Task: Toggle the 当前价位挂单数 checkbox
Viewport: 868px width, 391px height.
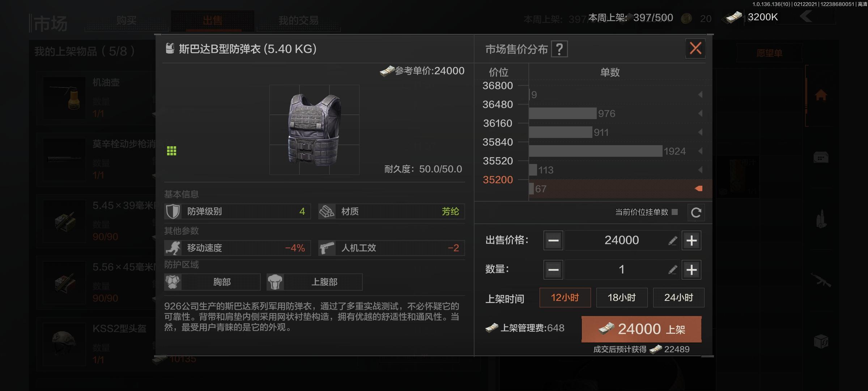Action: coord(675,212)
